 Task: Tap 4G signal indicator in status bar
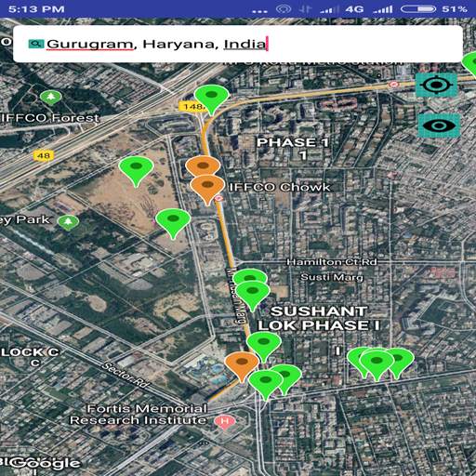tap(354, 9)
